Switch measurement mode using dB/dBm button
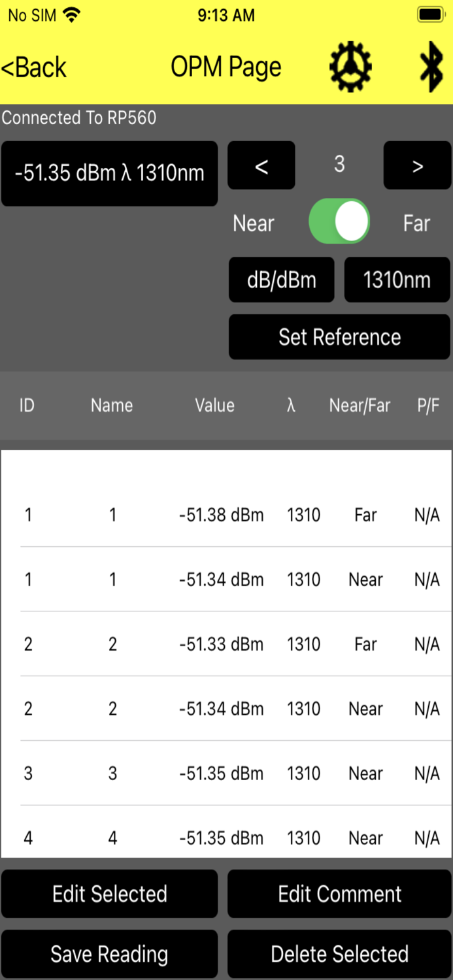The image size is (453, 980). [281, 280]
